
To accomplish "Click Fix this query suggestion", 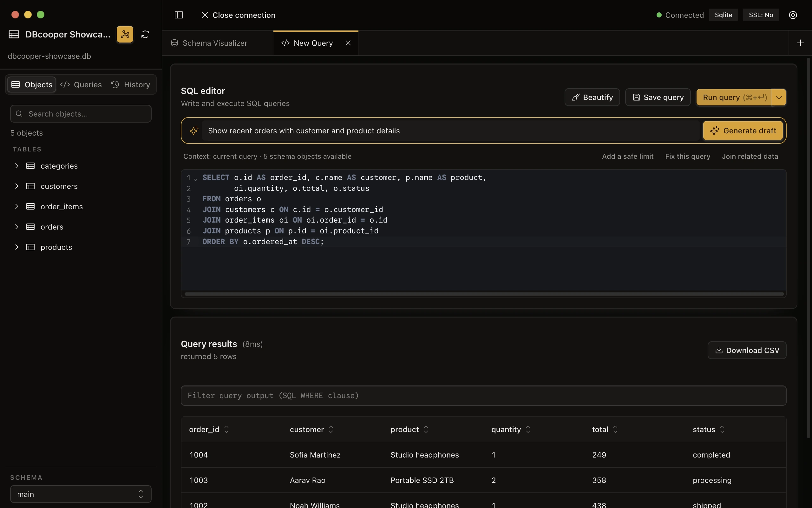I will point(688,156).
